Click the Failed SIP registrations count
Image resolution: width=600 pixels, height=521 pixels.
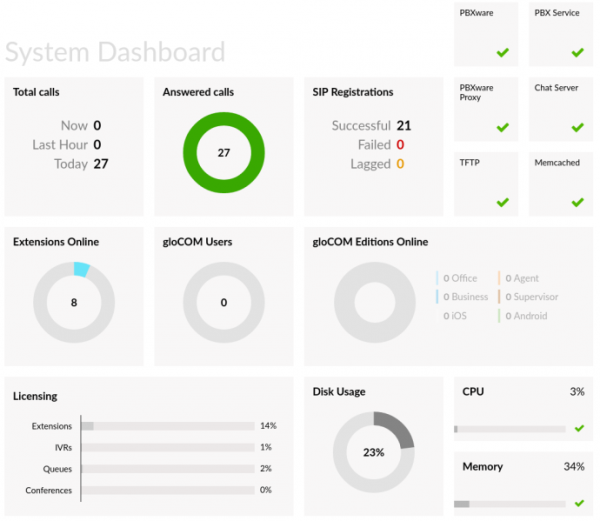pos(400,145)
